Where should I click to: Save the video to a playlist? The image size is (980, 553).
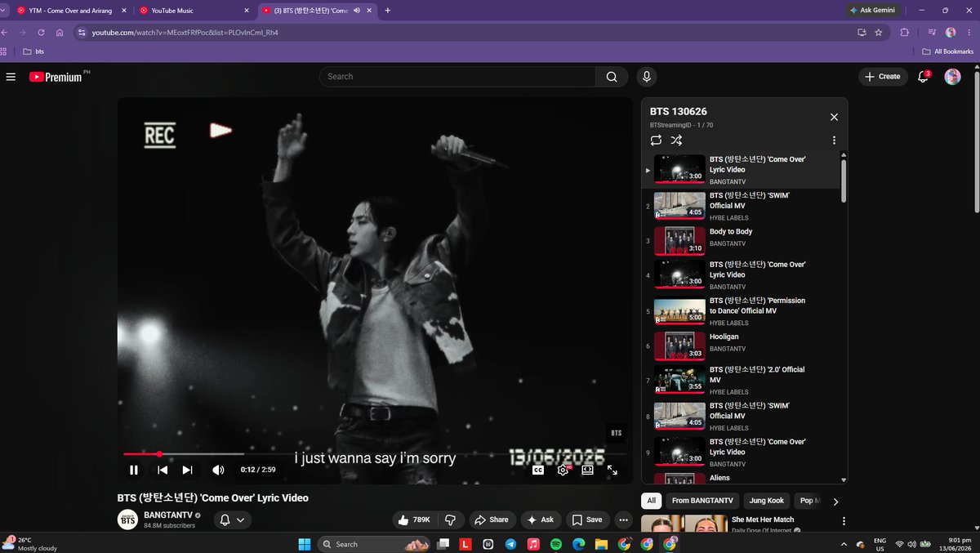click(587, 520)
